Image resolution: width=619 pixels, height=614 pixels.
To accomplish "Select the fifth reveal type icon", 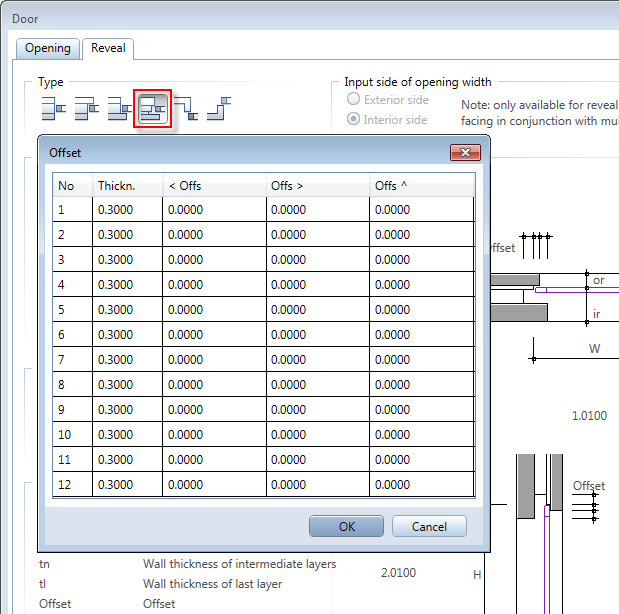I will (x=185, y=108).
